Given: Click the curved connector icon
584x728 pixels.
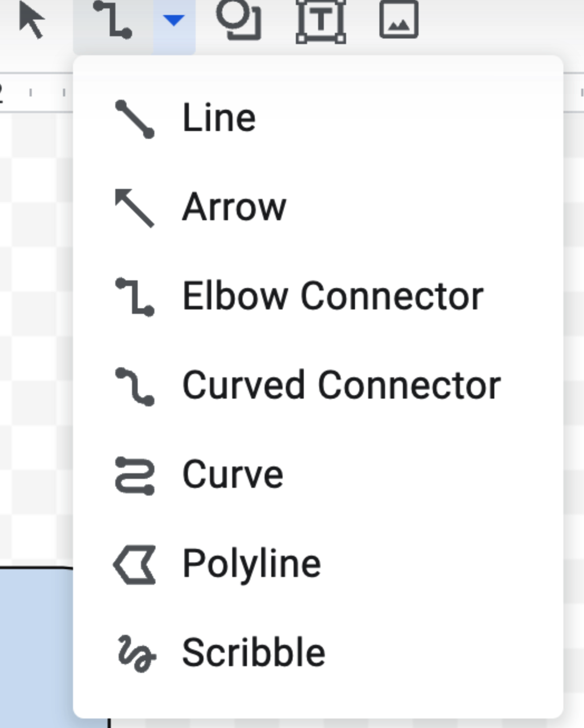Looking at the screenshot, I should (135, 387).
